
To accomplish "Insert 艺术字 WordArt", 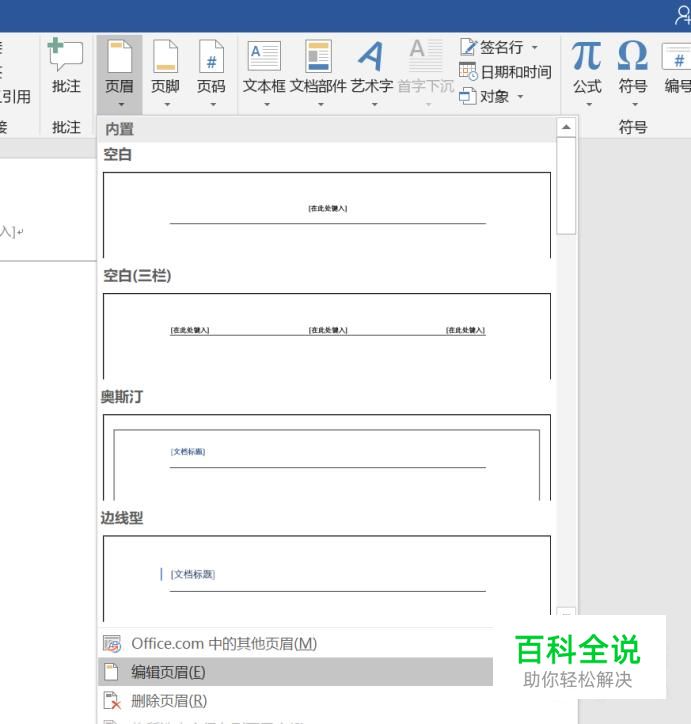I will [372, 73].
